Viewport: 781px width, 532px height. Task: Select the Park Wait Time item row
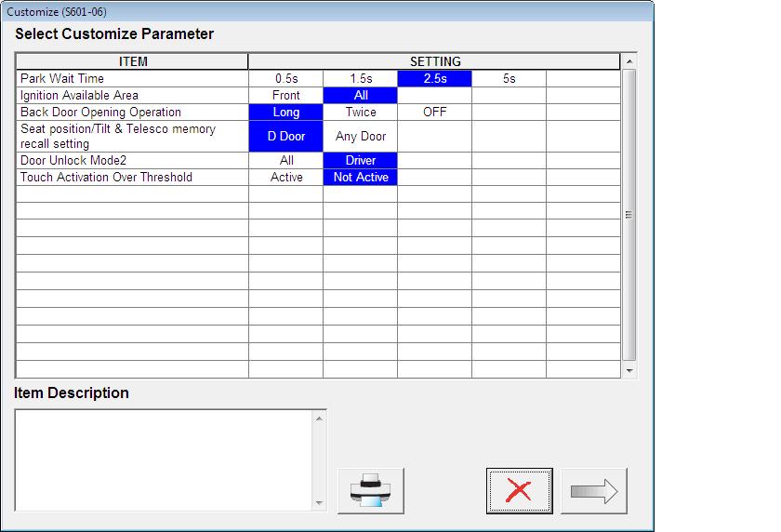click(132, 79)
